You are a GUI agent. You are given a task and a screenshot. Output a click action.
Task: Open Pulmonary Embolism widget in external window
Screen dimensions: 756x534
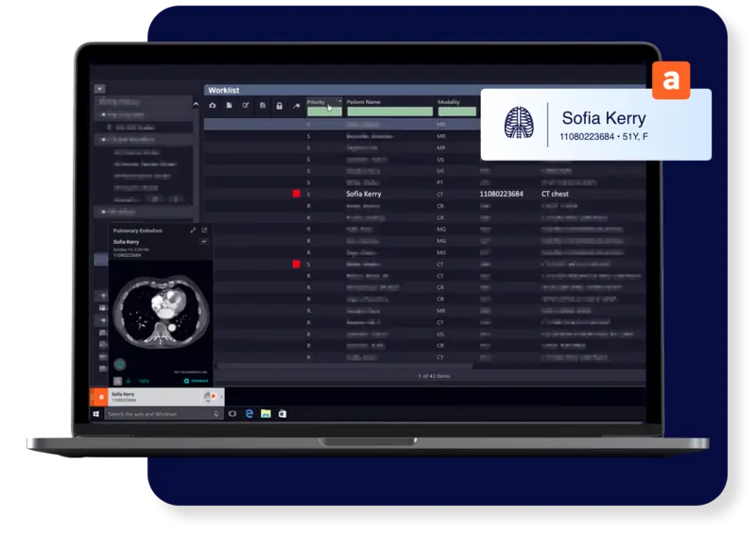coord(204,231)
